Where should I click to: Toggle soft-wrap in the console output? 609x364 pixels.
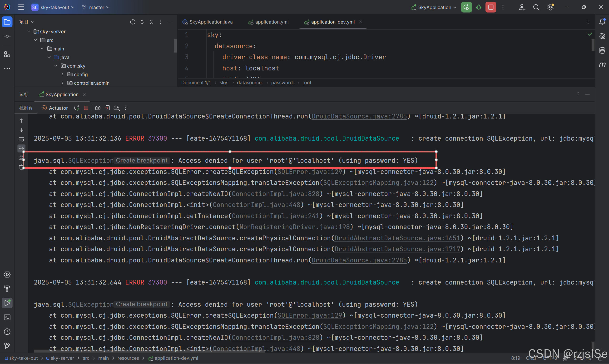[21, 139]
